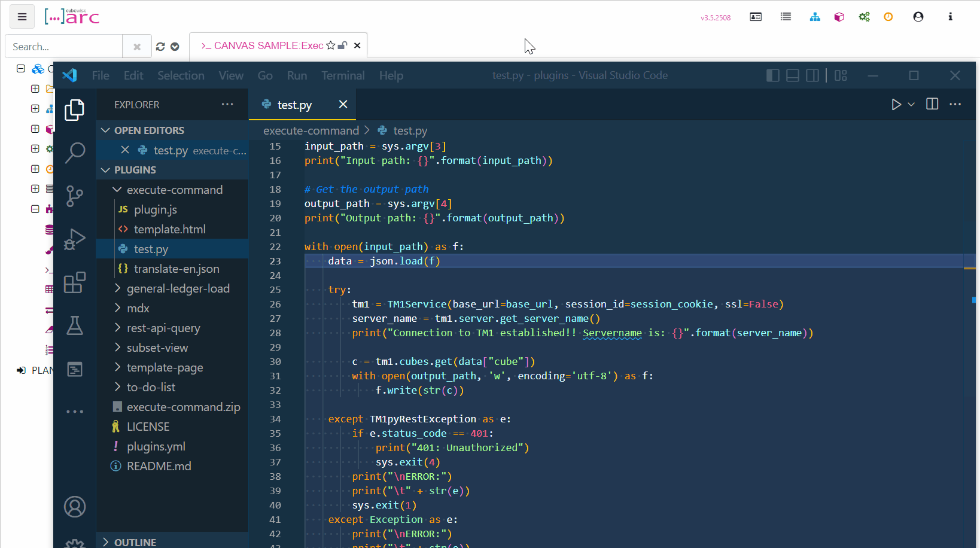Open the Cubes view in Arc toolbar

tap(839, 17)
